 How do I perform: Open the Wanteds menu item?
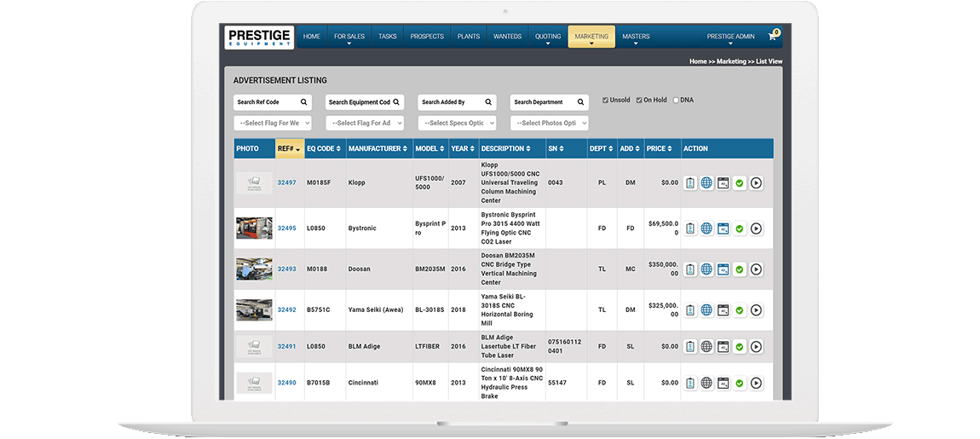(x=507, y=37)
